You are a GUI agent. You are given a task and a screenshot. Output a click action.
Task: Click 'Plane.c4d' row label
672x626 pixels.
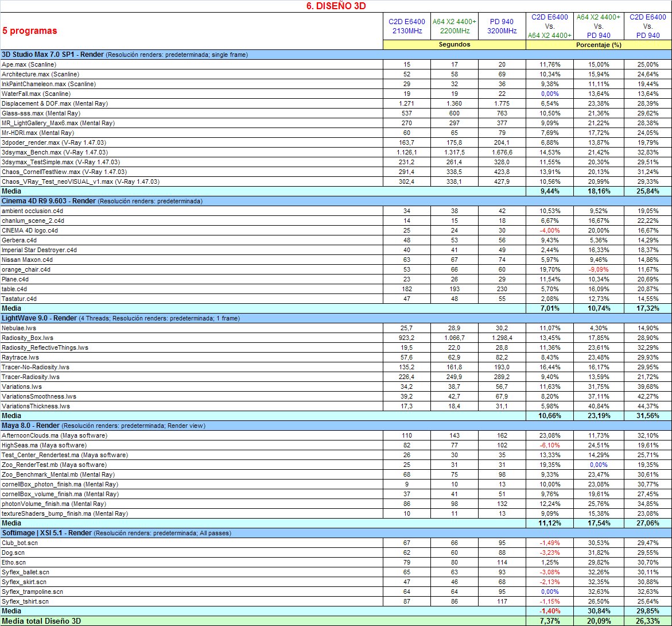[15, 279]
